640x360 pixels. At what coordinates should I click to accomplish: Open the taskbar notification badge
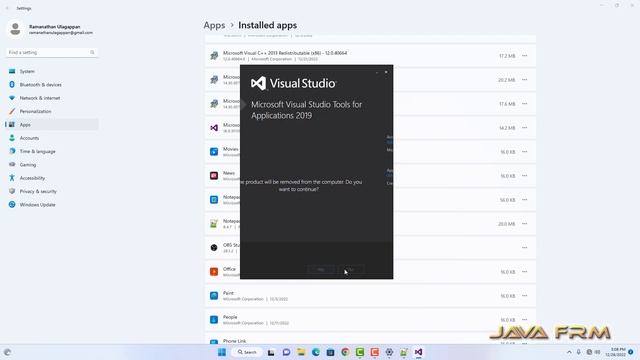(x=631, y=352)
